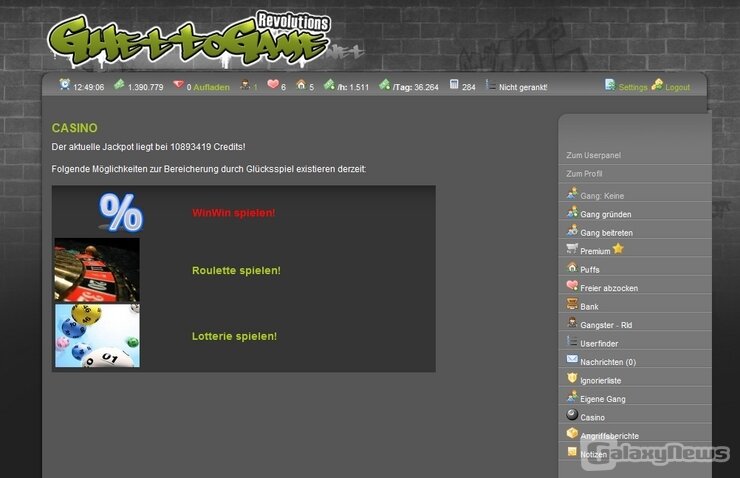Click the shield icon beside Ignorierliste

(x=572, y=377)
